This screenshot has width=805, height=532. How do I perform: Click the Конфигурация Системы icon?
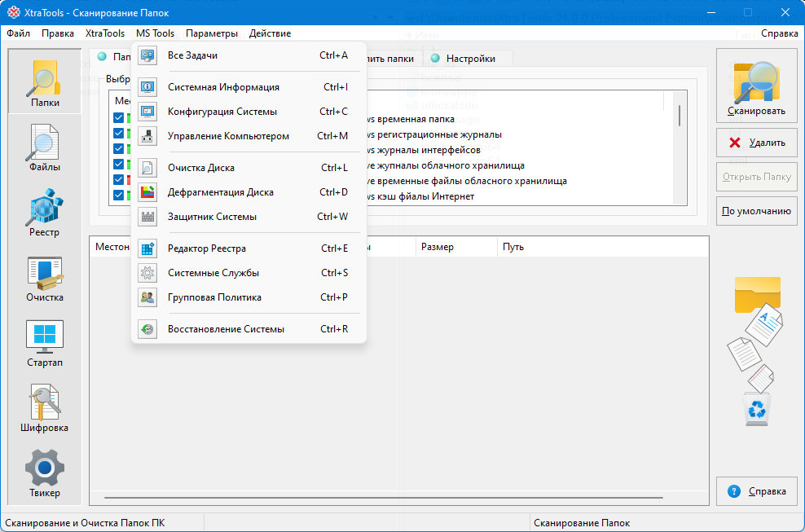(147, 112)
